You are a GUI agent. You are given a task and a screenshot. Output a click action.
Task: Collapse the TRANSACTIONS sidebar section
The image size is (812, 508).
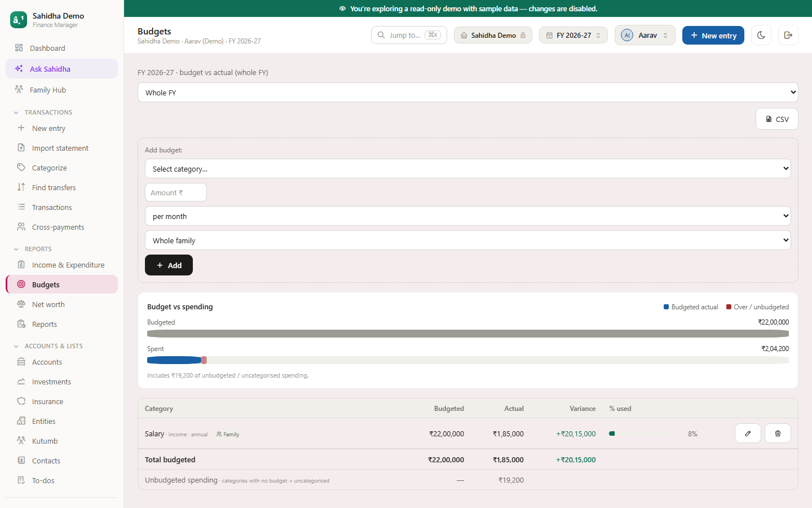(x=48, y=112)
